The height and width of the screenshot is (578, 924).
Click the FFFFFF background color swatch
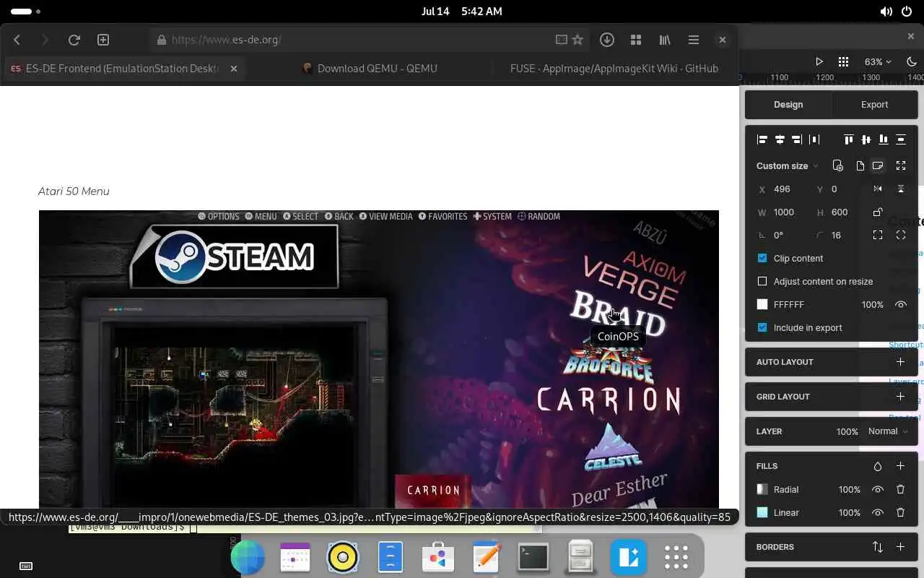point(762,304)
